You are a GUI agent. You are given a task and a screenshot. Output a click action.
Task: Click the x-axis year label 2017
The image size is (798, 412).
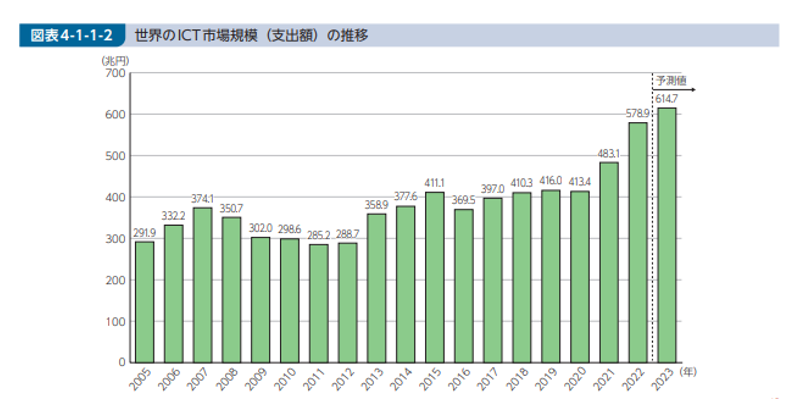(x=488, y=379)
